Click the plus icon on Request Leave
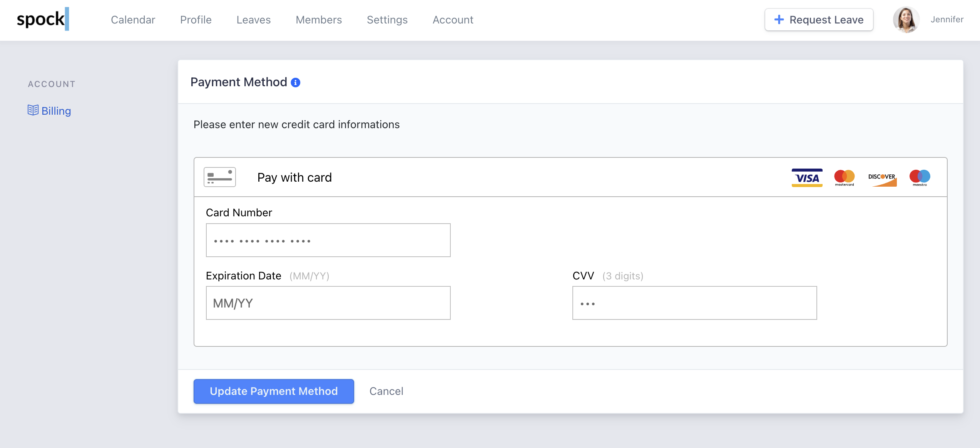980x448 pixels. tap(779, 20)
